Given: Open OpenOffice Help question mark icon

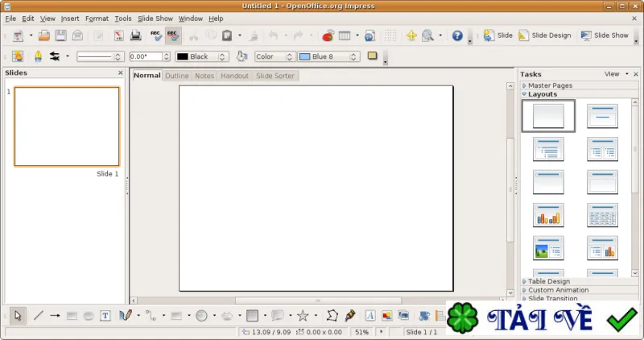Looking at the screenshot, I should pyautogui.click(x=457, y=35).
